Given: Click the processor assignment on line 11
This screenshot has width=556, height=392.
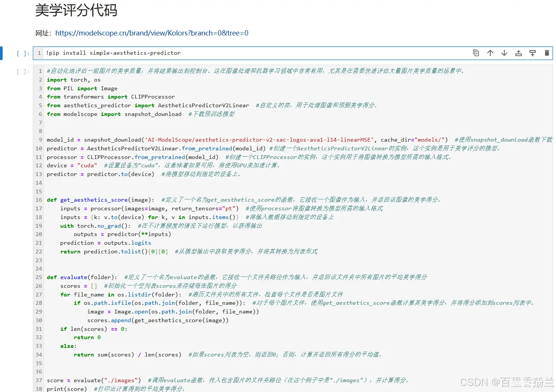Looking at the screenshot, I should coord(132,157).
